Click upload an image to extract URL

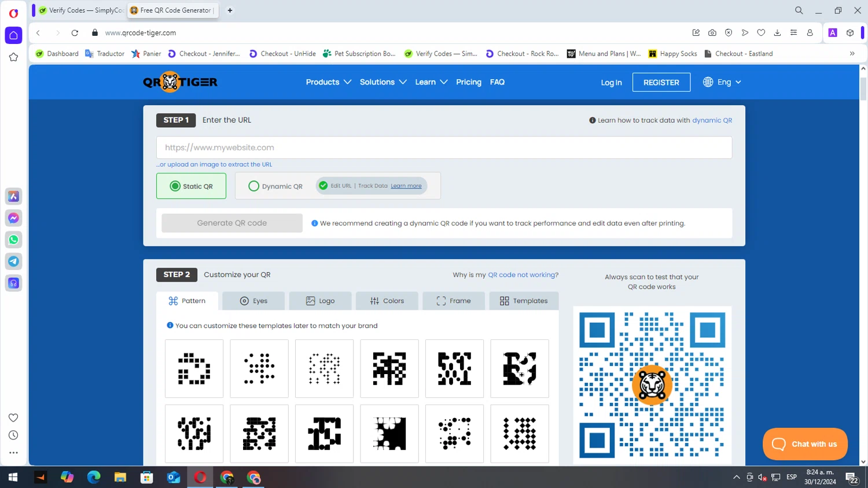(214, 164)
